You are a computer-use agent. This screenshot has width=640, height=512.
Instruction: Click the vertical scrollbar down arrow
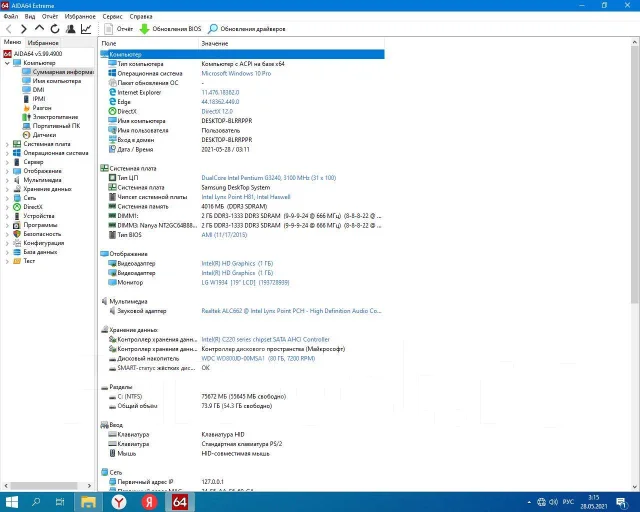pos(635,487)
